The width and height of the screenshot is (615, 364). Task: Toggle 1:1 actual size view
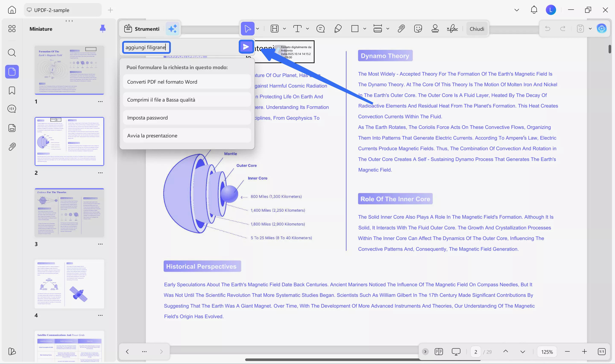click(602, 351)
